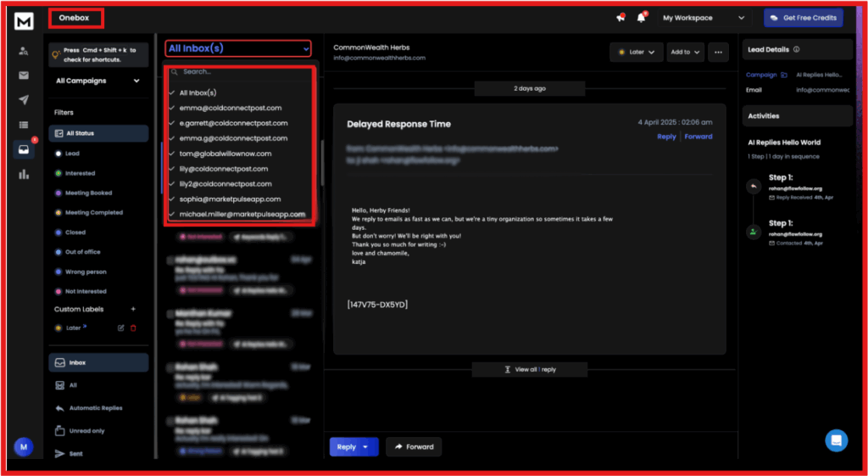868x476 pixels.
Task: Edit the Later custom label pencil icon
Action: [x=120, y=328]
